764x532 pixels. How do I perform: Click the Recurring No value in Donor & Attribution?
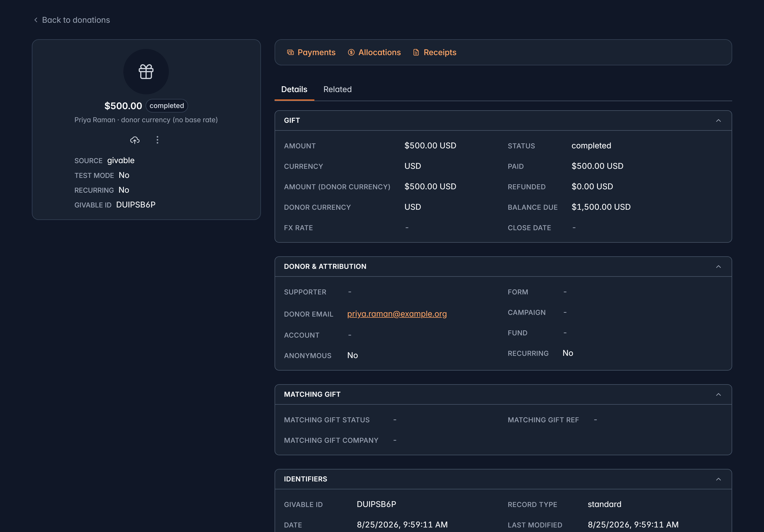click(568, 353)
